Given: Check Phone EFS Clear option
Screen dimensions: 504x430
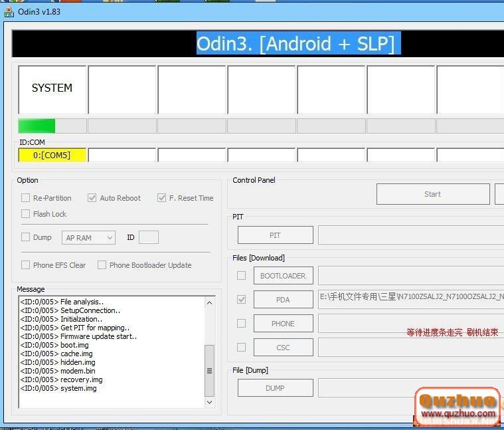Looking at the screenshot, I should tap(26, 265).
